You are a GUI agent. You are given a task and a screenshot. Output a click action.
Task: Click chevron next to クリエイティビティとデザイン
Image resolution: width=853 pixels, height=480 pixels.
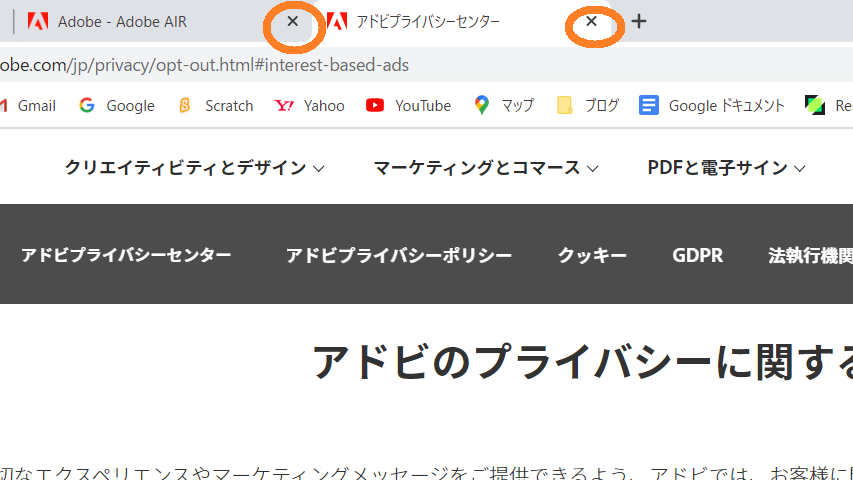click(x=319, y=169)
